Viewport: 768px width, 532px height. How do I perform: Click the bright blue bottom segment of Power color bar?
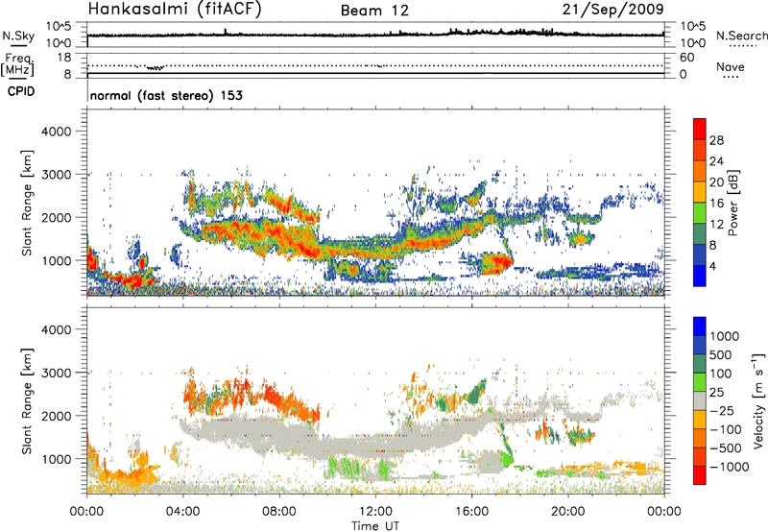point(700,276)
